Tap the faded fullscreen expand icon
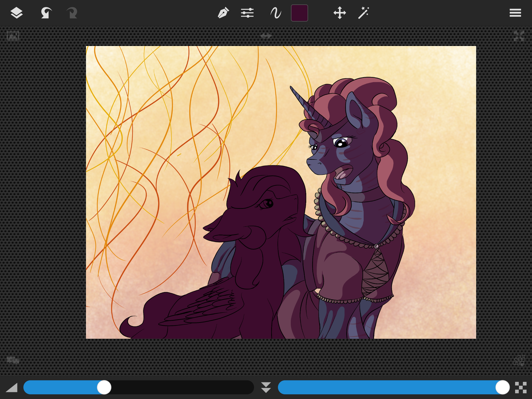 [519, 36]
